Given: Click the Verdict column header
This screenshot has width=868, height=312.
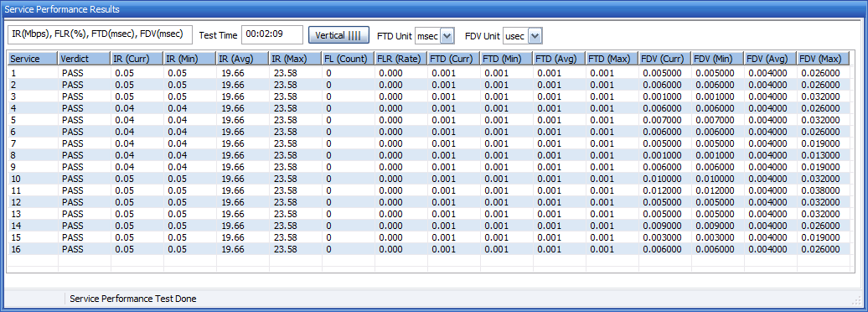Looking at the screenshot, I should point(84,58).
